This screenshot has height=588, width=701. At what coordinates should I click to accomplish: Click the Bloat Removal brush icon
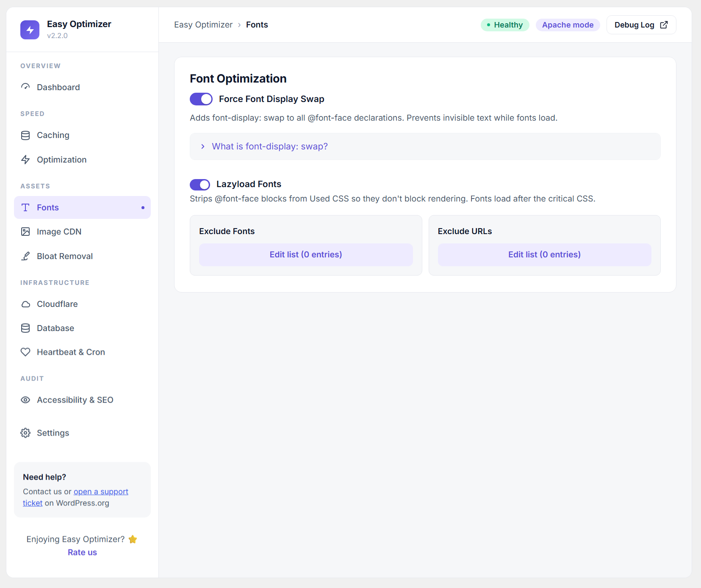[25, 256]
